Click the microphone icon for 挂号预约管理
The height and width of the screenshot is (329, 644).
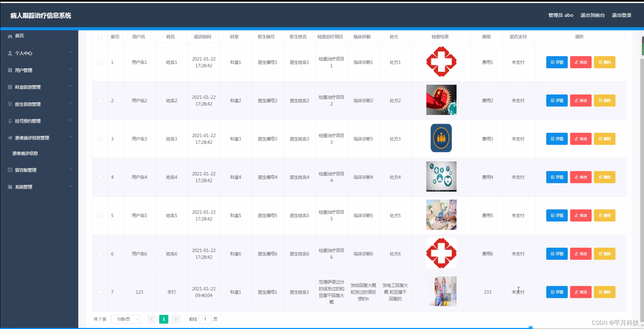tap(10, 121)
